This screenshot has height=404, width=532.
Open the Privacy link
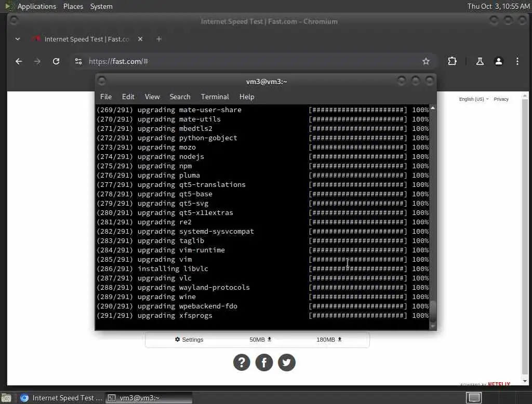501,99
